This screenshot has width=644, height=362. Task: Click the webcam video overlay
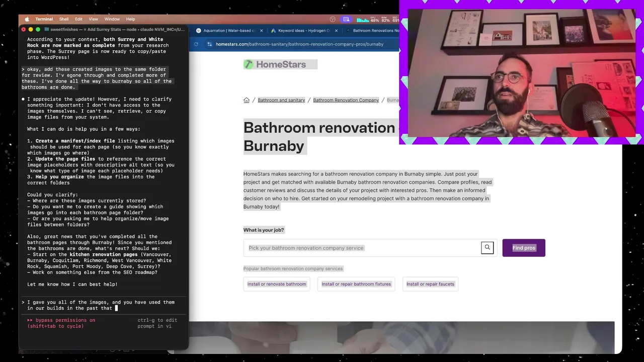pyautogui.click(x=521, y=72)
